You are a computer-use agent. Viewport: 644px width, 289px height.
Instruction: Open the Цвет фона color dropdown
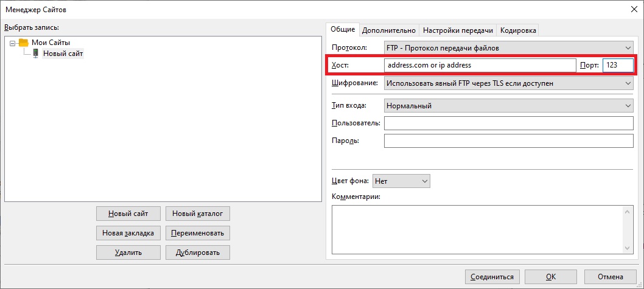click(x=401, y=181)
